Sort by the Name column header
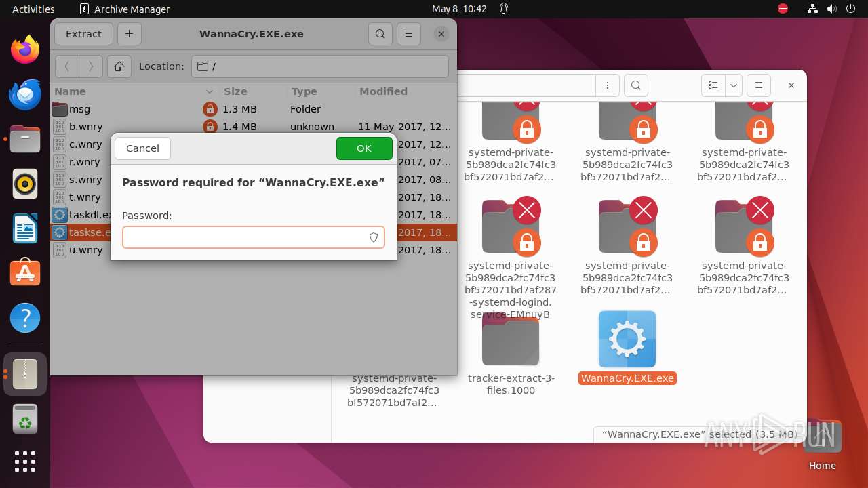Viewport: 868px width, 488px height. 134,91
